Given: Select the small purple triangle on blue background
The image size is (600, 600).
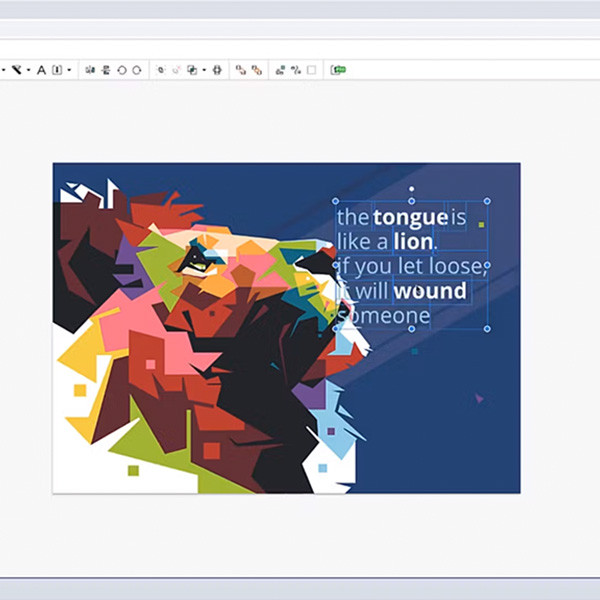Looking at the screenshot, I should click(x=479, y=398).
